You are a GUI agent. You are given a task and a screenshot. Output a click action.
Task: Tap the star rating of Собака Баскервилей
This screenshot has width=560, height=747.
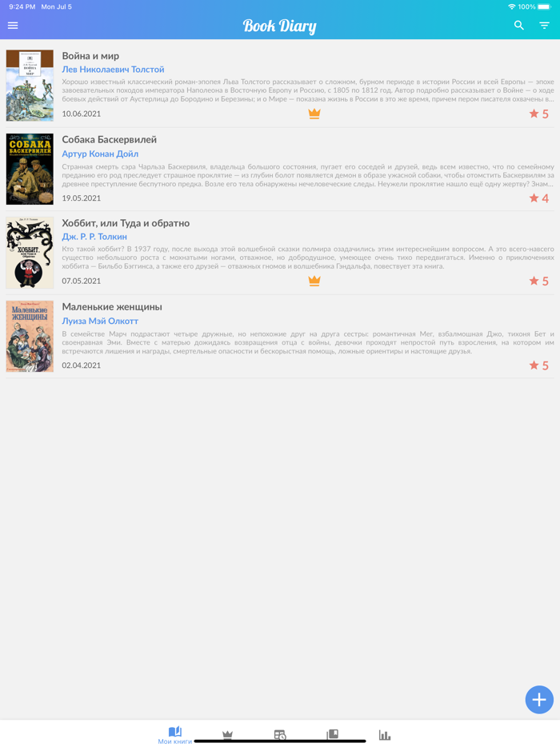pos(539,198)
